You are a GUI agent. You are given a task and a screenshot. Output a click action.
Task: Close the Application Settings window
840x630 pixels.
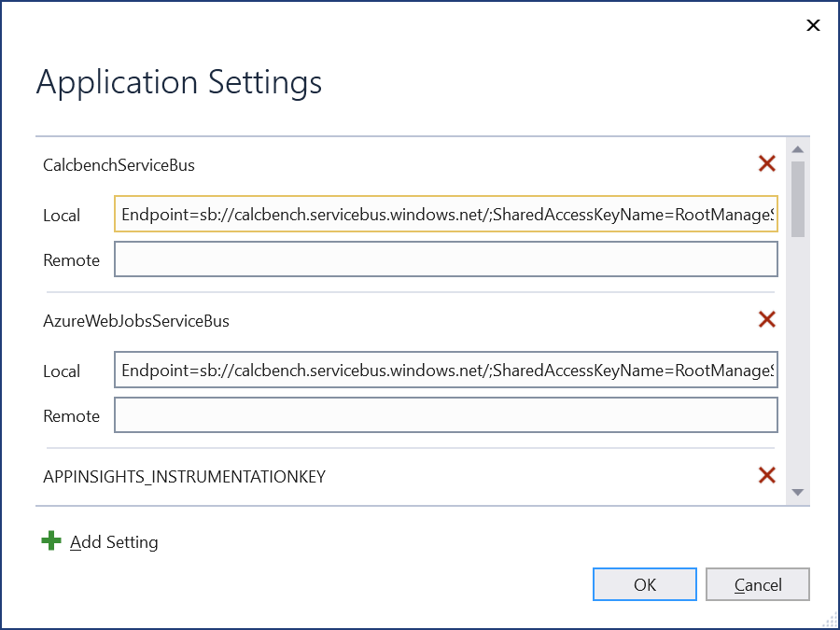point(813,25)
